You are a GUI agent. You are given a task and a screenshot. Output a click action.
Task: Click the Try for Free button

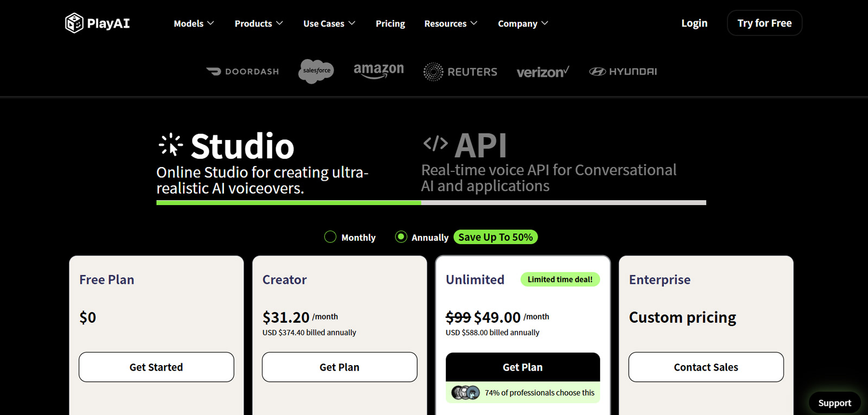(764, 23)
